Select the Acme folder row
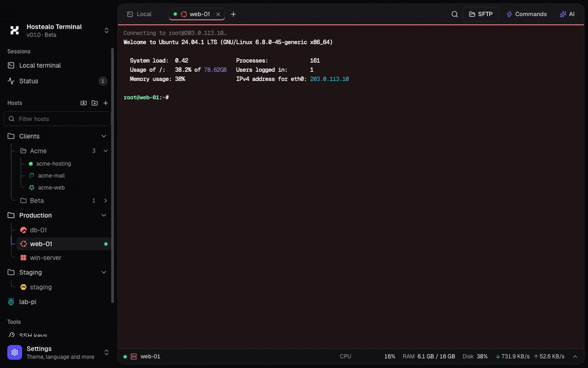 (x=64, y=151)
